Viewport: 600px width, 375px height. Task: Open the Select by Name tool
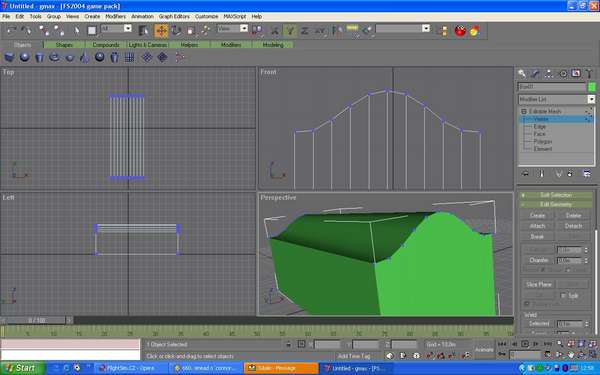point(144,31)
